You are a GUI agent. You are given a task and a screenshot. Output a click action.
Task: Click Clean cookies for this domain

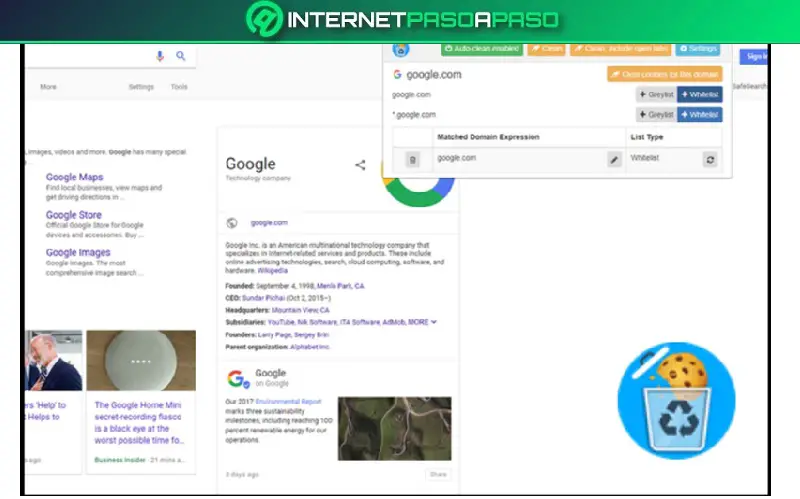pos(665,74)
